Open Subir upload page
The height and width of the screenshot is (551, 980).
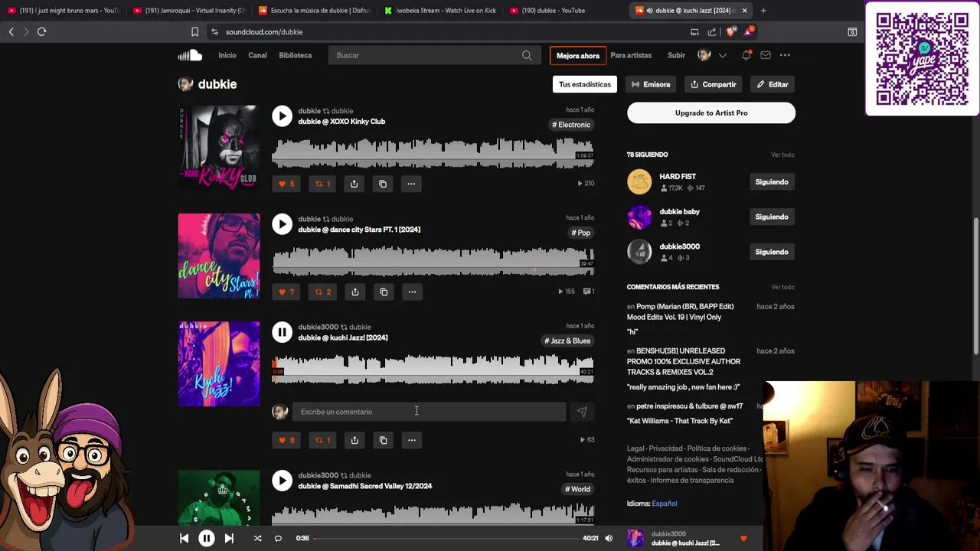click(x=676, y=55)
